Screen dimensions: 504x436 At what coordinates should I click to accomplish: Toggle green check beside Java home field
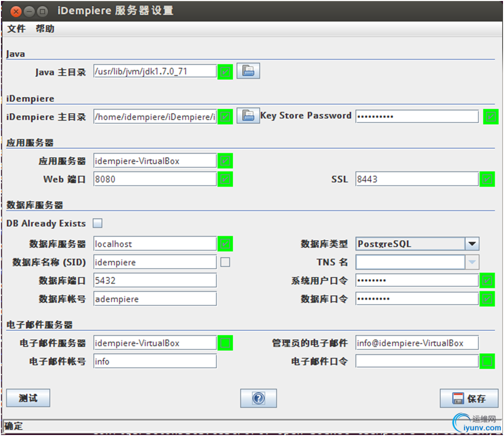(x=225, y=72)
